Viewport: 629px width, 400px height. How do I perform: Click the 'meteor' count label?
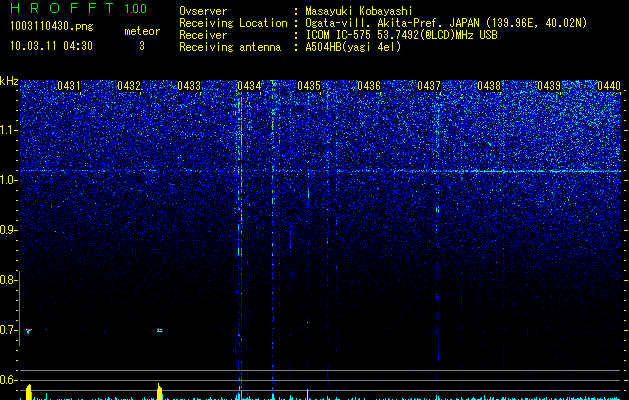tap(142, 31)
